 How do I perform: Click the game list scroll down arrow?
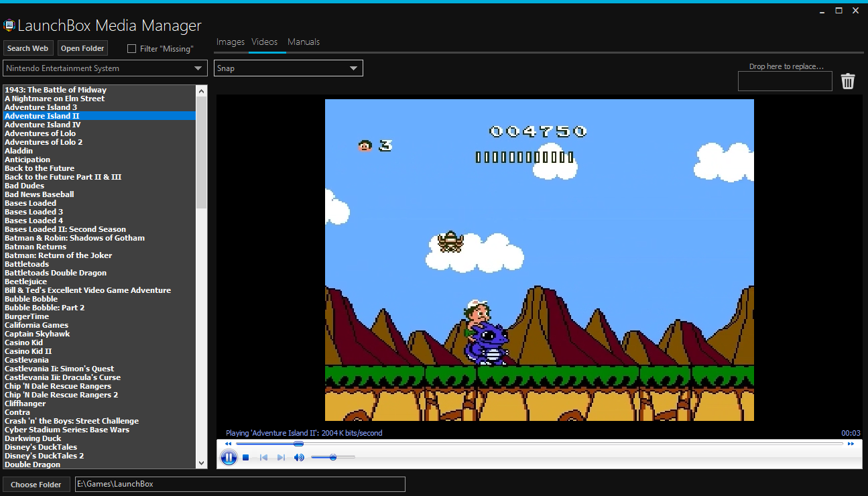click(202, 463)
